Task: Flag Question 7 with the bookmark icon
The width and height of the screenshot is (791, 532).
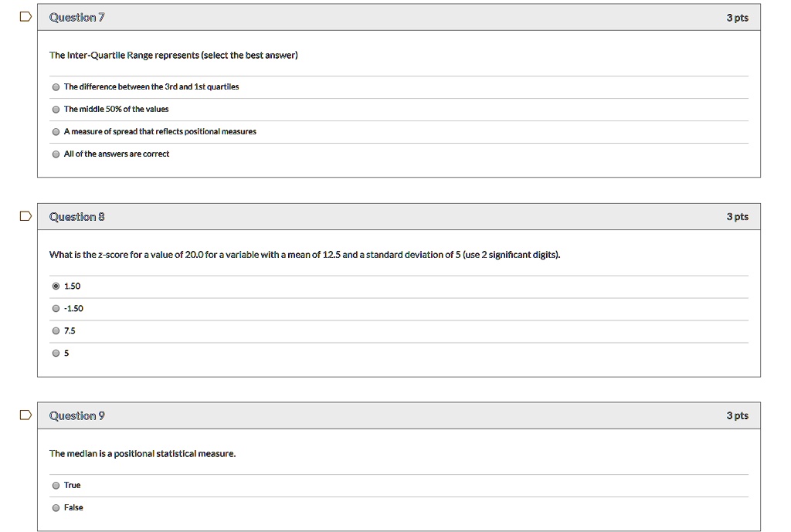Action: pos(25,17)
